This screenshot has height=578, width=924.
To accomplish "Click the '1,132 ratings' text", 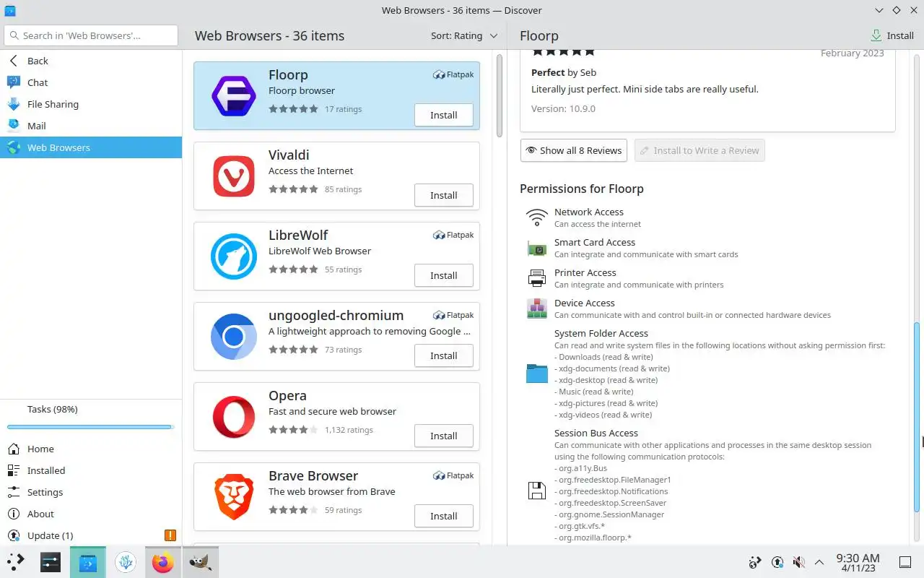I will 349,430.
